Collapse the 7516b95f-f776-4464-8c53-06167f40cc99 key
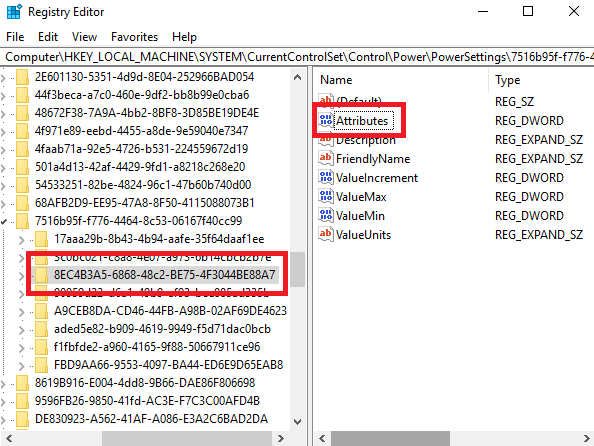Image resolution: width=594 pixels, height=446 pixels. pyautogui.click(x=3, y=221)
